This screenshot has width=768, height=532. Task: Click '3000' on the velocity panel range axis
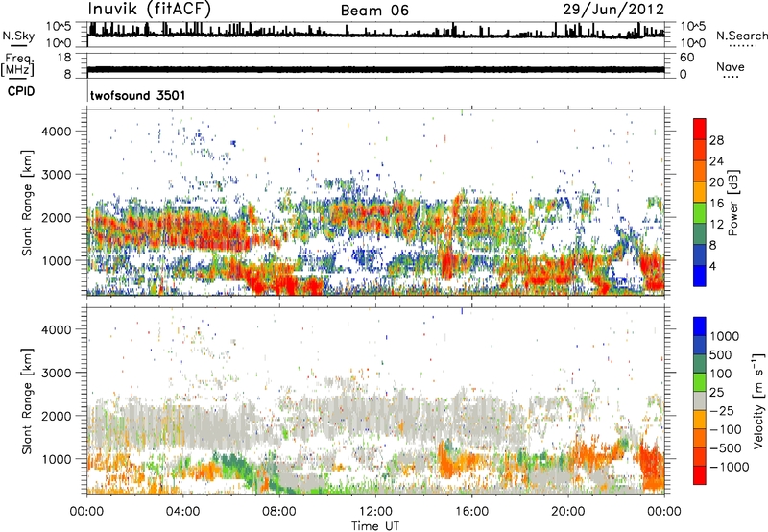(x=57, y=373)
